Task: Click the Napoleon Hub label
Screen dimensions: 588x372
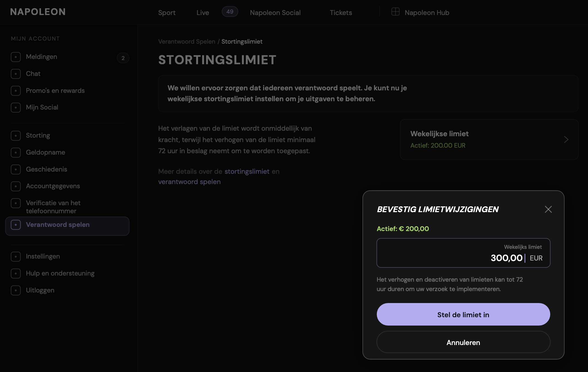Action: tap(427, 13)
